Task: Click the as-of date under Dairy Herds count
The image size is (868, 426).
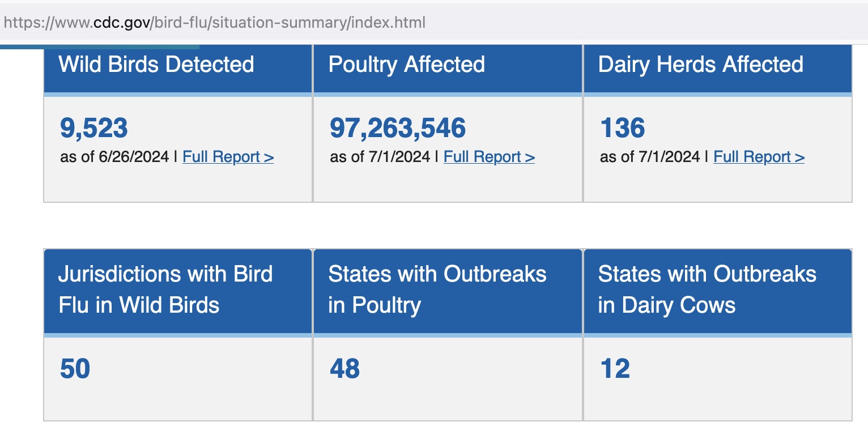Action: pyautogui.click(x=650, y=157)
